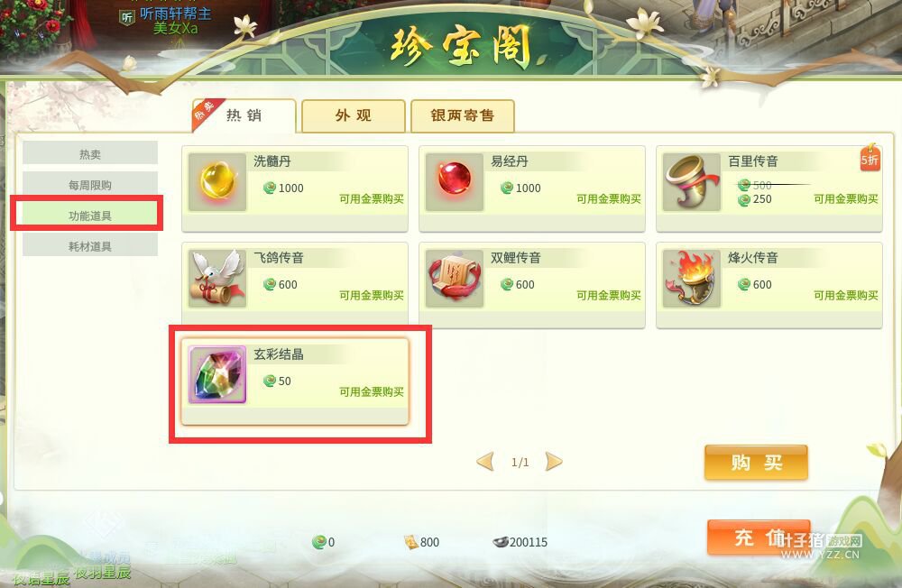Viewport: 902px width, 588px height.
Task: Select the 洗髓丹 yellow orb icon
Action: pyautogui.click(x=217, y=182)
